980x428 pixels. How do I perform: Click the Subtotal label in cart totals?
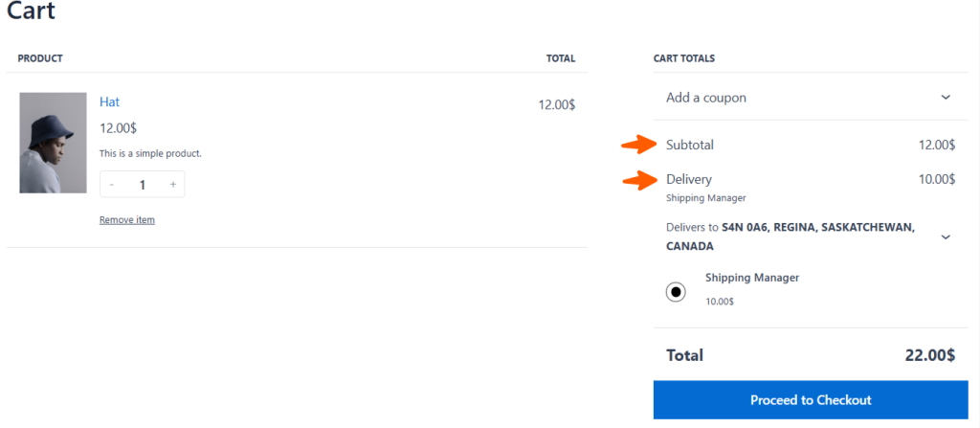690,146
